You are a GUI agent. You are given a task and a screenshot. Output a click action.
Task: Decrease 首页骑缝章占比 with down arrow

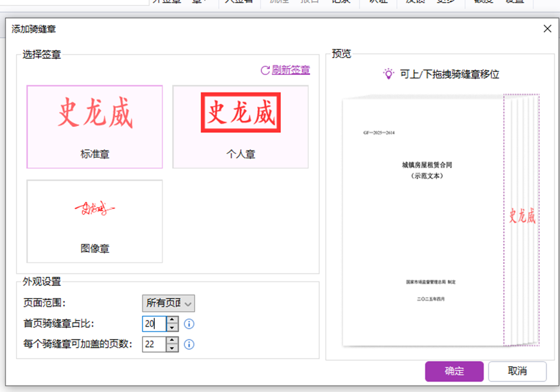(x=172, y=327)
